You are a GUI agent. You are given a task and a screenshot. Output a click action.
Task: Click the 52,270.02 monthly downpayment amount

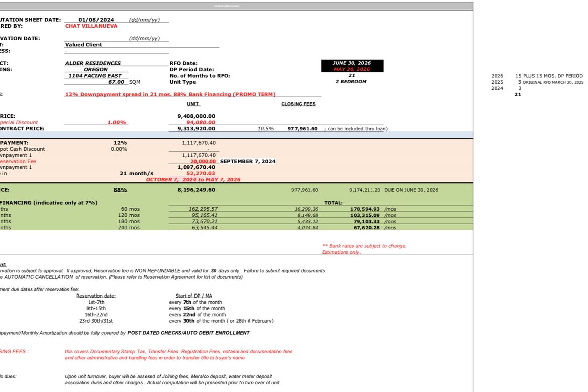click(x=201, y=174)
